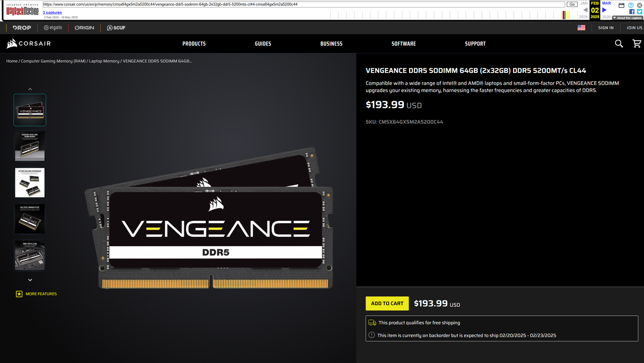Move thumbnail list down with chevron
Image resolution: width=644 pixels, height=363 pixels.
(x=30, y=280)
